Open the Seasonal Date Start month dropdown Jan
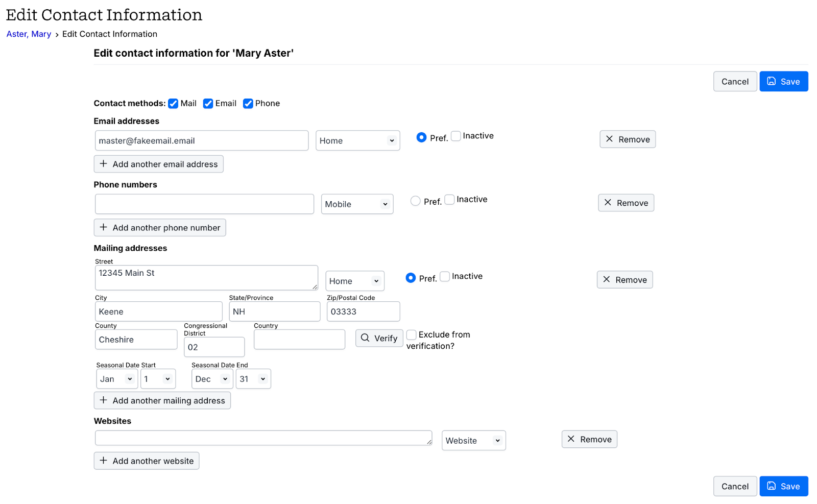Image resolution: width=817 pixels, height=504 pixels. coord(117,379)
